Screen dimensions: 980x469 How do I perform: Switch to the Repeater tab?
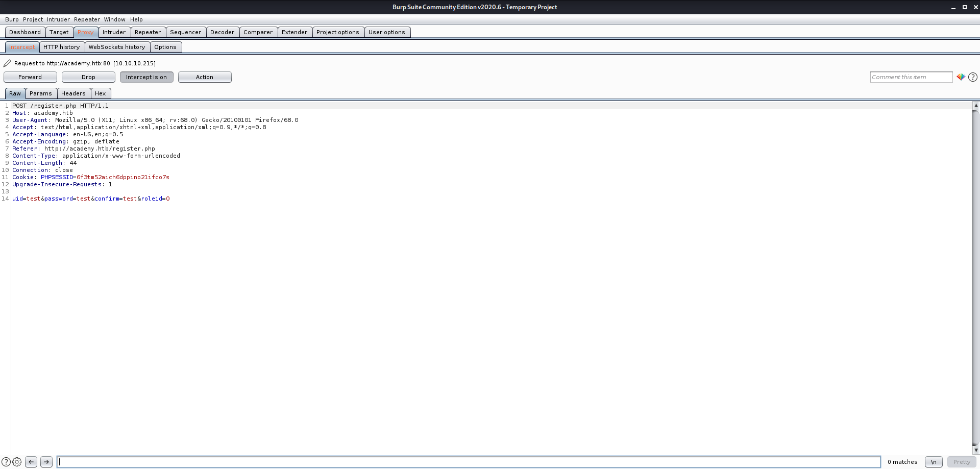148,32
